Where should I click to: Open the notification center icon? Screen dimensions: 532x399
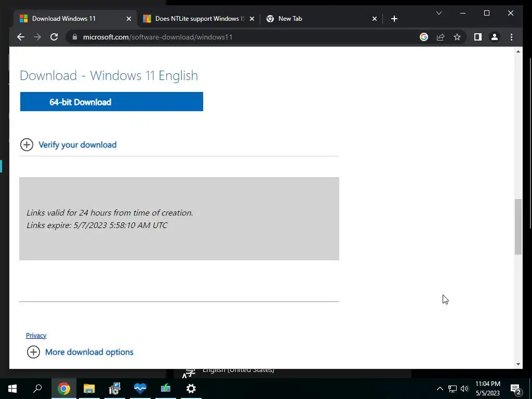coord(515,389)
